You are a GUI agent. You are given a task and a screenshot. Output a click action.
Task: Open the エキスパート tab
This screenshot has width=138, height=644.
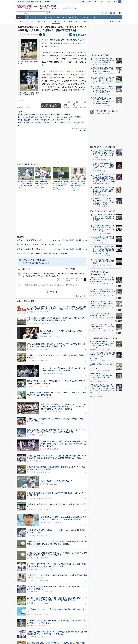point(48,17)
